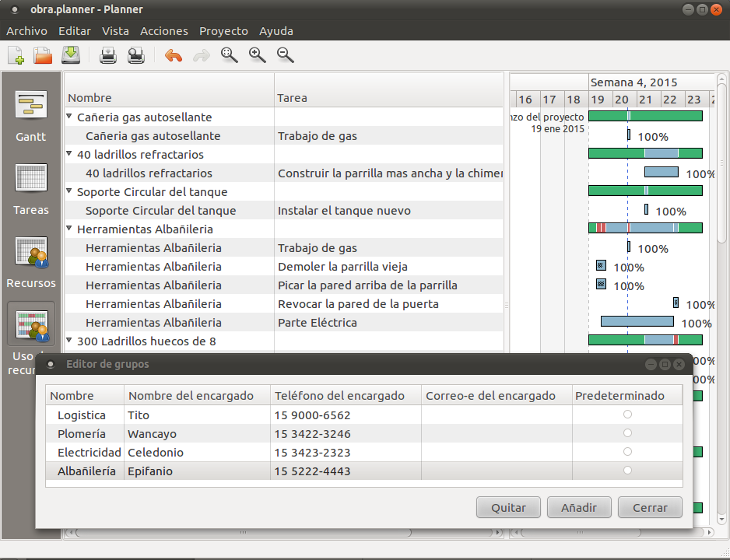Select default radio for Electricidad group

(627, 452)
